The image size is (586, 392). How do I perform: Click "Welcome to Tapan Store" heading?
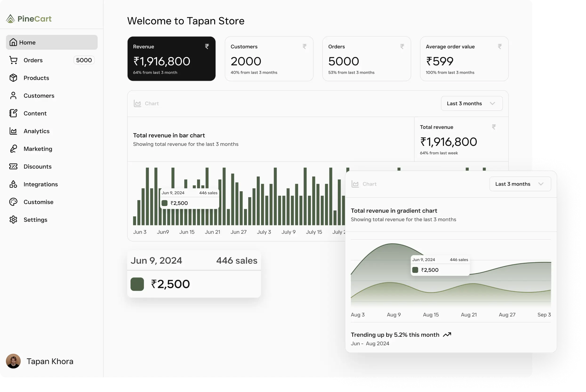tap(186, 21)
